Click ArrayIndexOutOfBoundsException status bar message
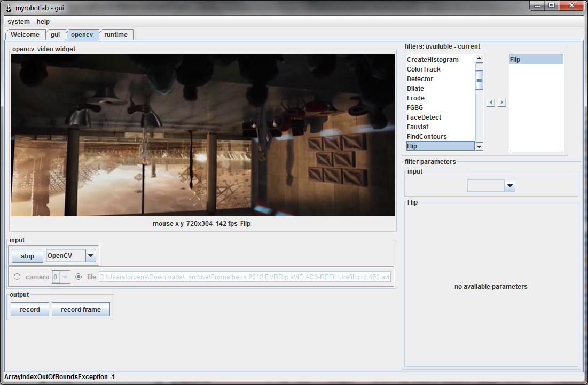Screen dimensions: 588x385 click(60, 377)
